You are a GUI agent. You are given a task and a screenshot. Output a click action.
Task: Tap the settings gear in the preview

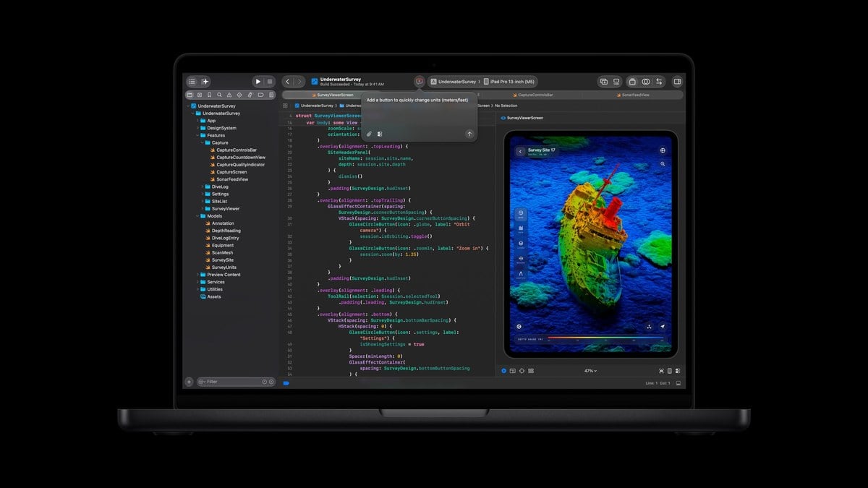[x=519, y=326]
